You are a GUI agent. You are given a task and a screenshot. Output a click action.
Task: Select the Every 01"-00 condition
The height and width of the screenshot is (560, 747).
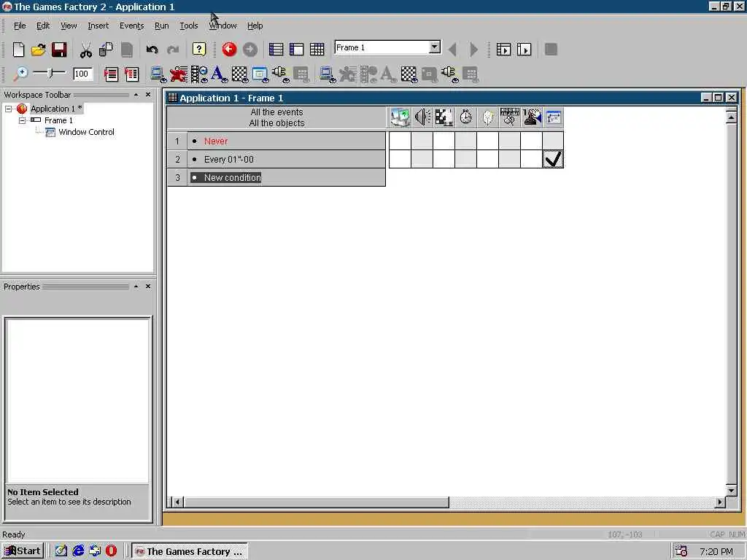click(x=286, y=159)
